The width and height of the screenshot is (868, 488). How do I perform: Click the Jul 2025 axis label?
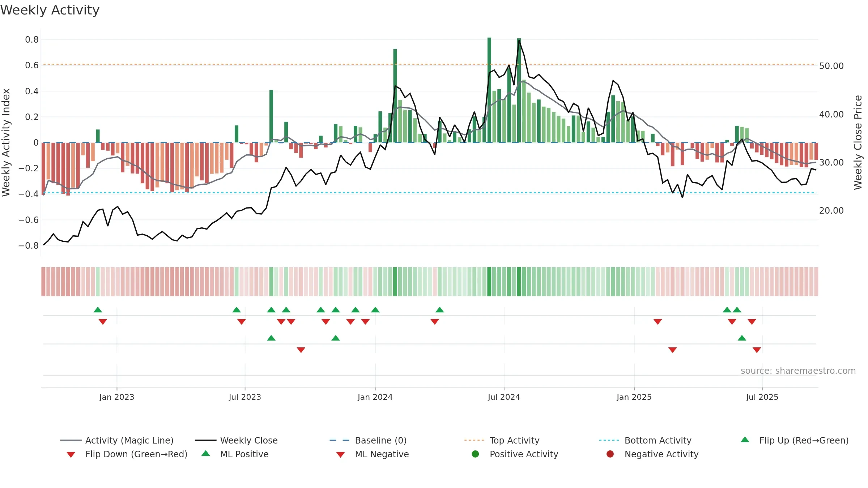click(762, 397)
